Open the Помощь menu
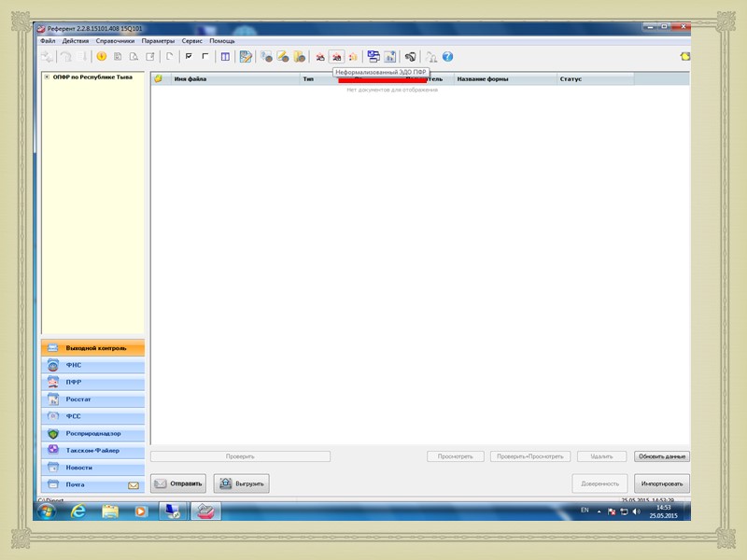The image size is (747, 560). click(222, 41)
